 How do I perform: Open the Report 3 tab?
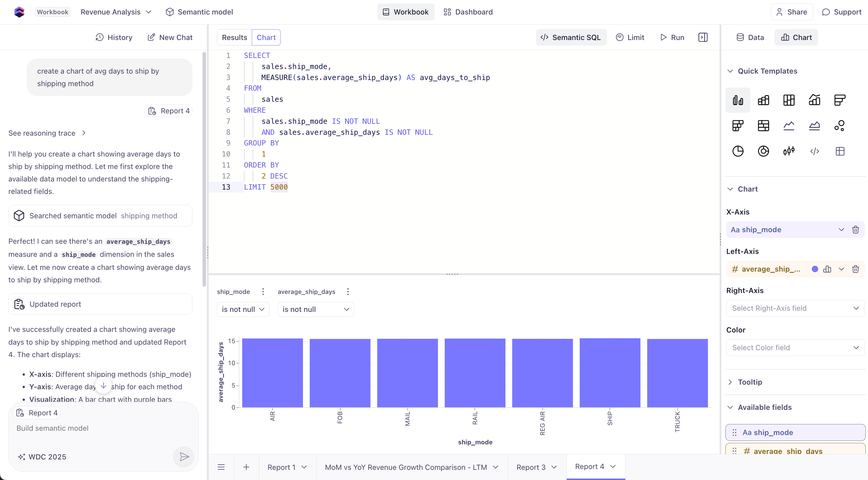point(531,467)
